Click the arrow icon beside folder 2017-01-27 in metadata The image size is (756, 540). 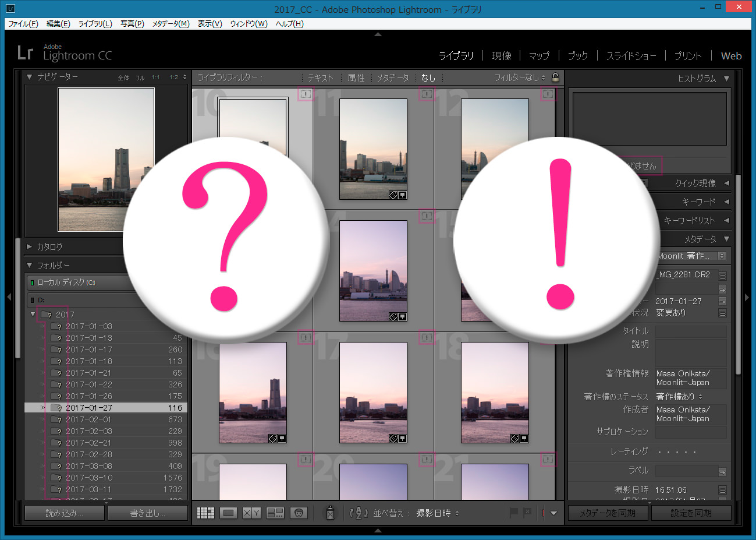(x=722, y=301)
